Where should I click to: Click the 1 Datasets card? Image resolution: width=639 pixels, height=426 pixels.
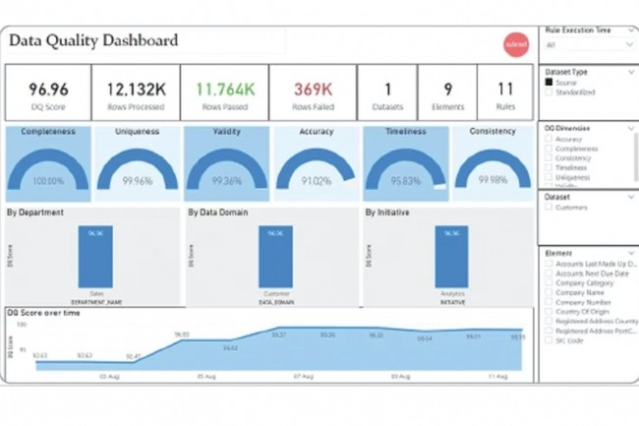click(x=388, y=93)
